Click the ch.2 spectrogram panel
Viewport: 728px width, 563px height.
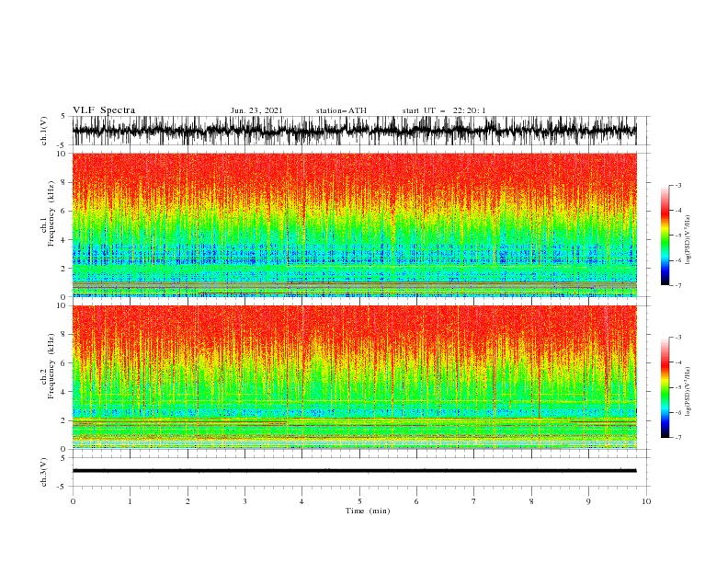pos(354,377)
